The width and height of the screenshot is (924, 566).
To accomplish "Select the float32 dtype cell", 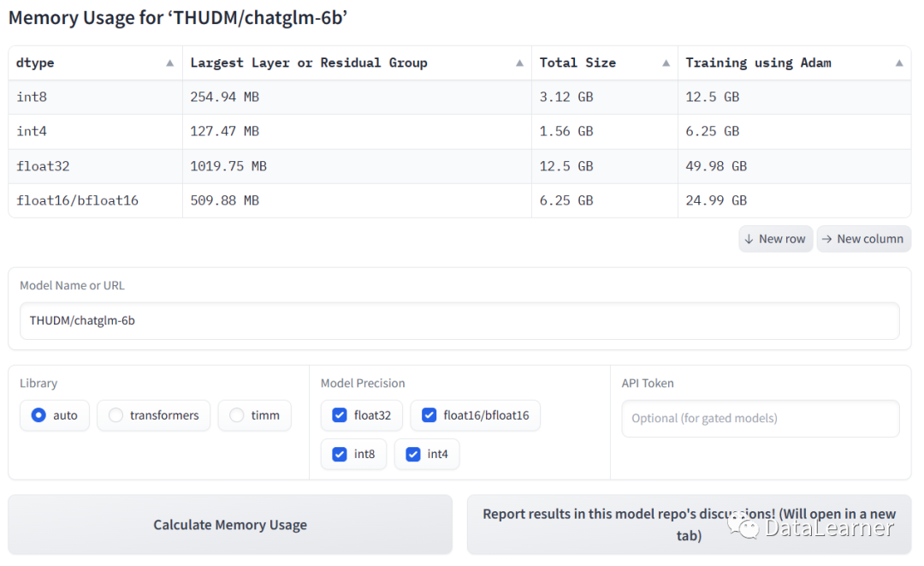I will tap(96, 166).
